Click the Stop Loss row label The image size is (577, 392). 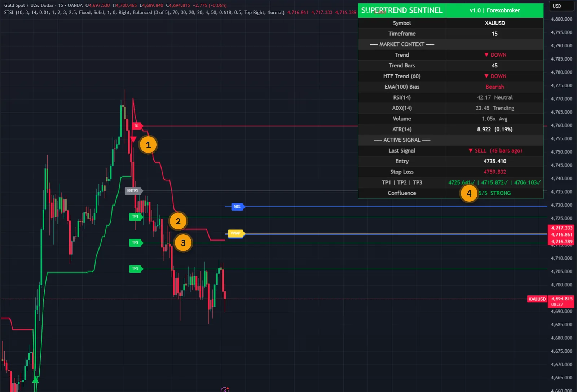[402, 172]
